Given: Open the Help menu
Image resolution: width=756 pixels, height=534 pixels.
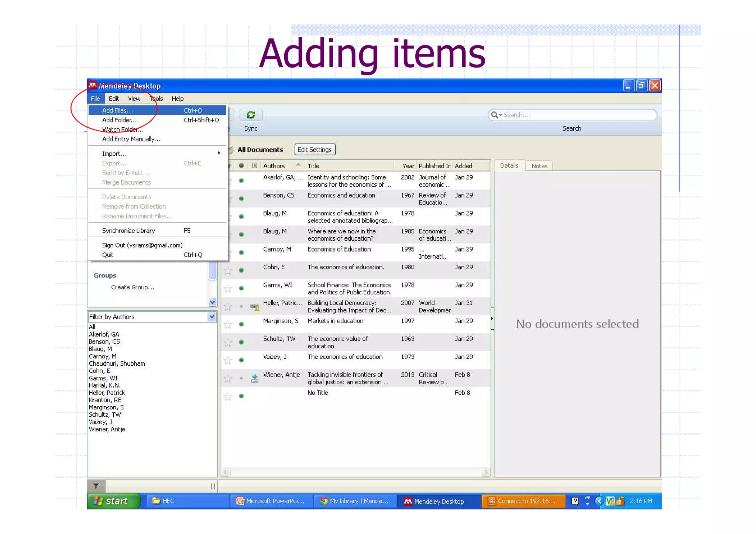Looking at the screenshot, I should point(178,99).
